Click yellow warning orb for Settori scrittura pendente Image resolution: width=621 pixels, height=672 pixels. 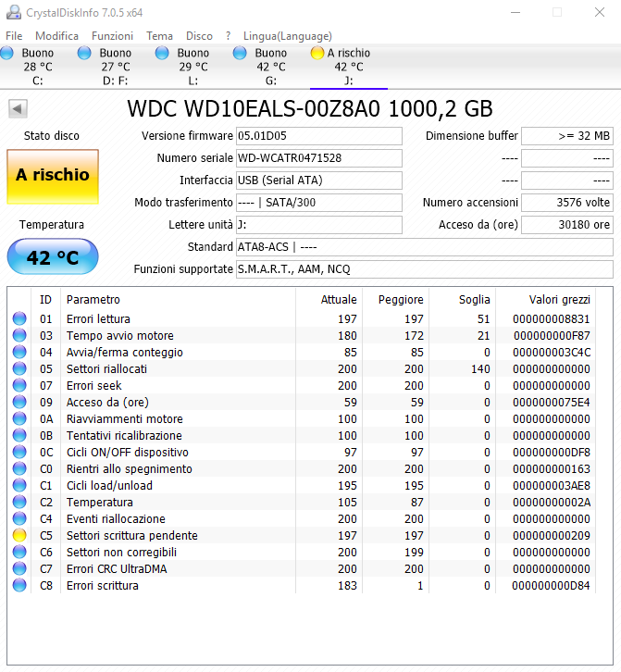[x=19, y=535]
